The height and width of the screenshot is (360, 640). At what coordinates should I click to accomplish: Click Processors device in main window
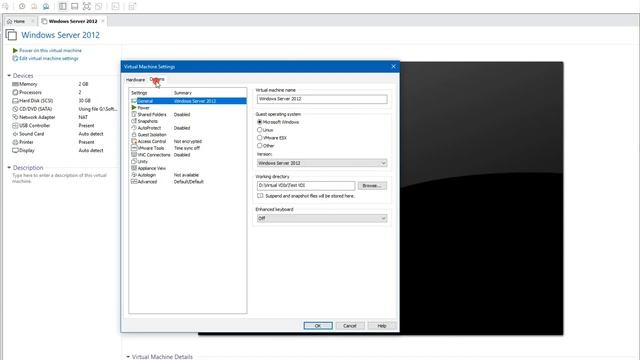pos(30,92)
